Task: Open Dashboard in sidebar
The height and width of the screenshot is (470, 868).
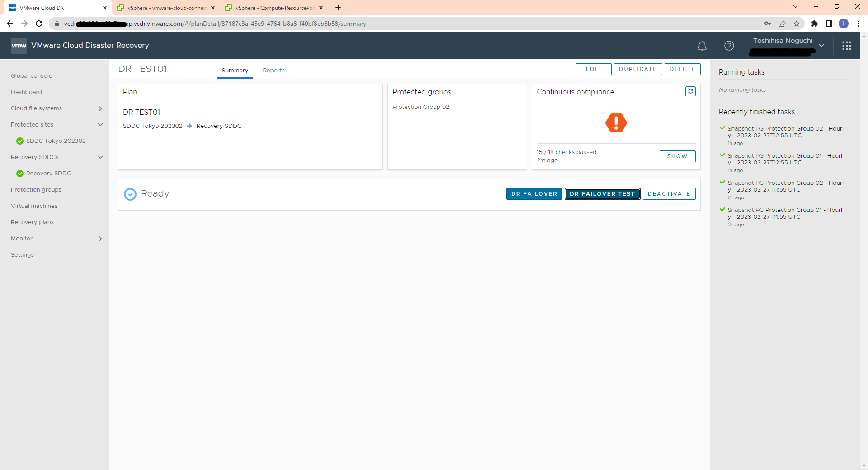Action: point(26,92)
